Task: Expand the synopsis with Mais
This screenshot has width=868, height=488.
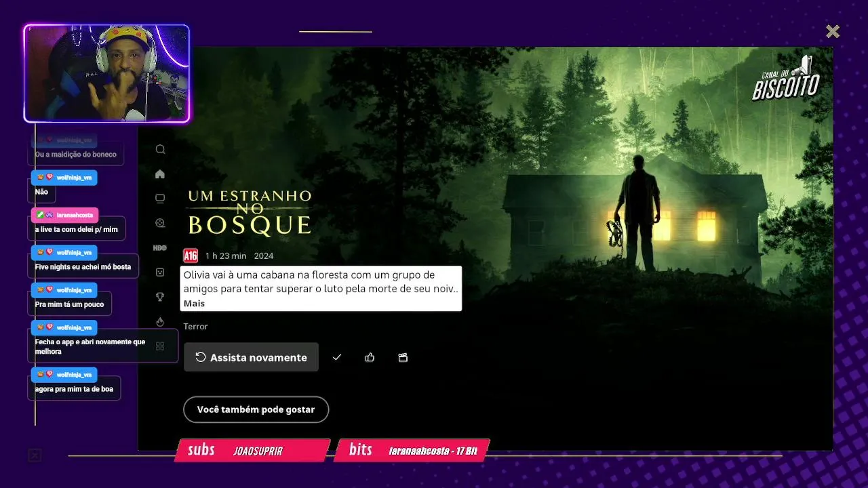Action: point(194,303)
